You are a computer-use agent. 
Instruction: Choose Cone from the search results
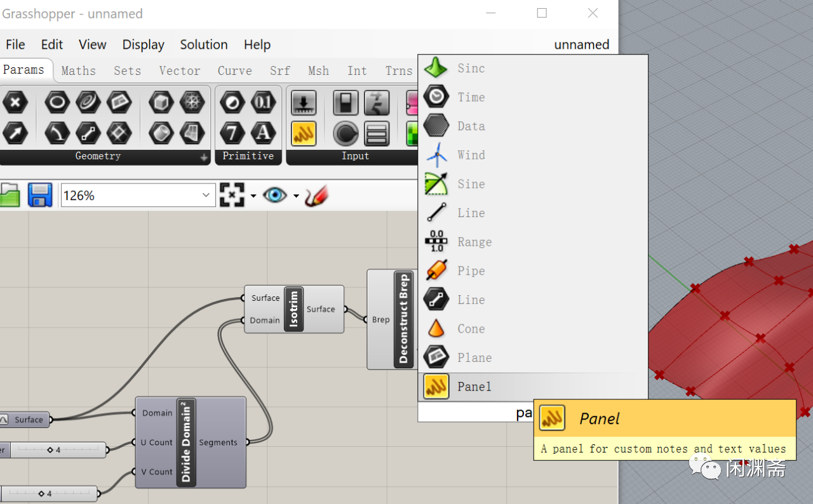click(x=532, y=329)
